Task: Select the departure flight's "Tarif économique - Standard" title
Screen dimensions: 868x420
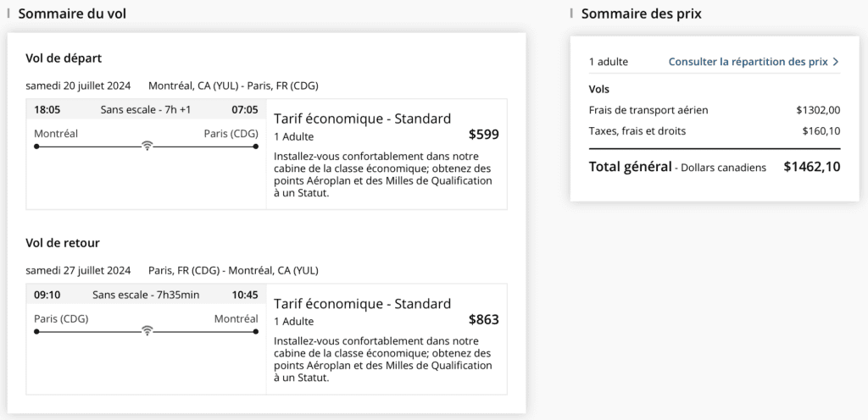Action: 362,119
